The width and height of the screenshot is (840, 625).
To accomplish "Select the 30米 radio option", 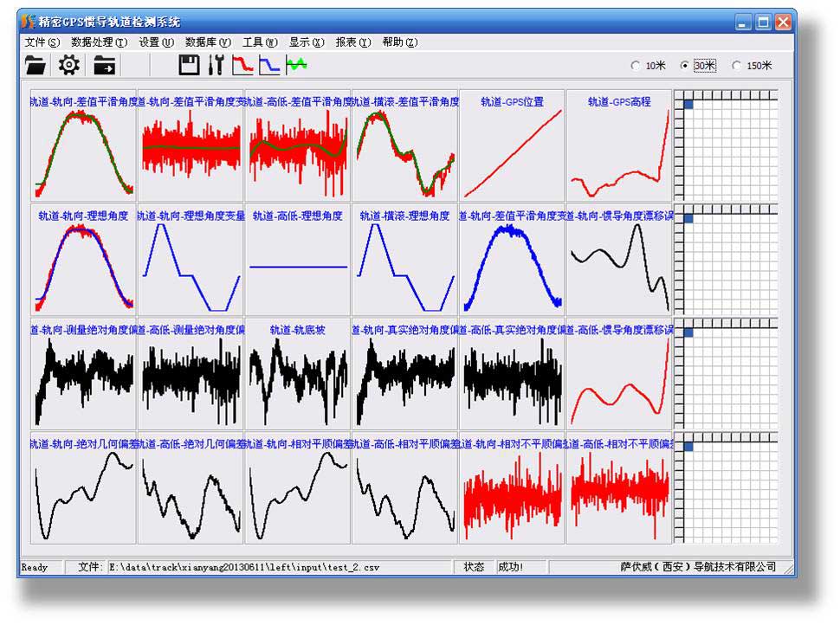I will [697, 65].
